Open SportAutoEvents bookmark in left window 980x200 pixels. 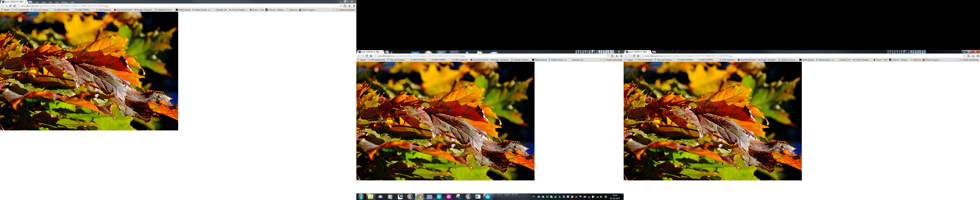pyautogui.click(x=123, y=10)
